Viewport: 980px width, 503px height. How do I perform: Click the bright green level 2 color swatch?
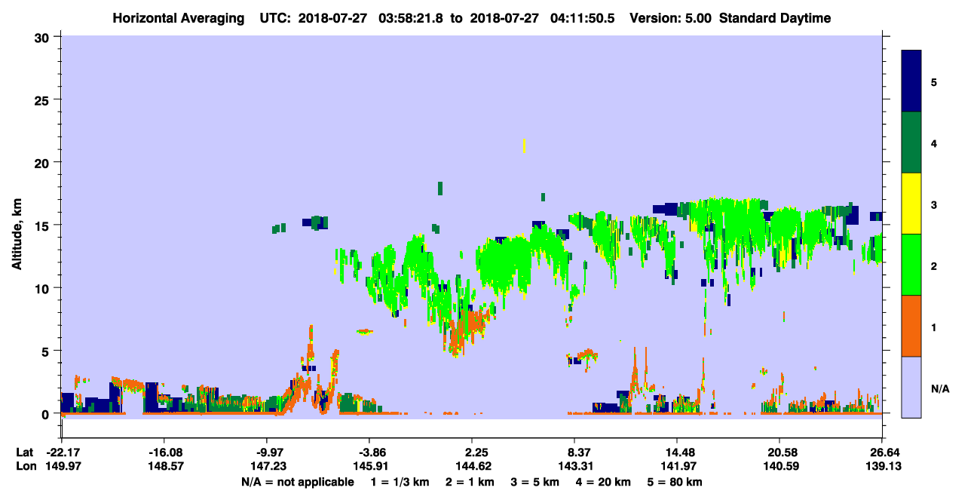tap(911, 265)
